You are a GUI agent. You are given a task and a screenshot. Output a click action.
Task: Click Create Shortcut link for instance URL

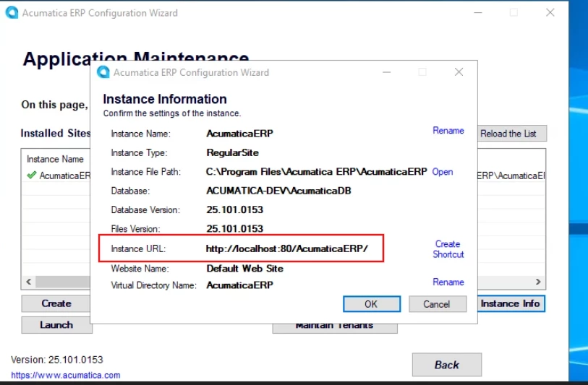448,249
